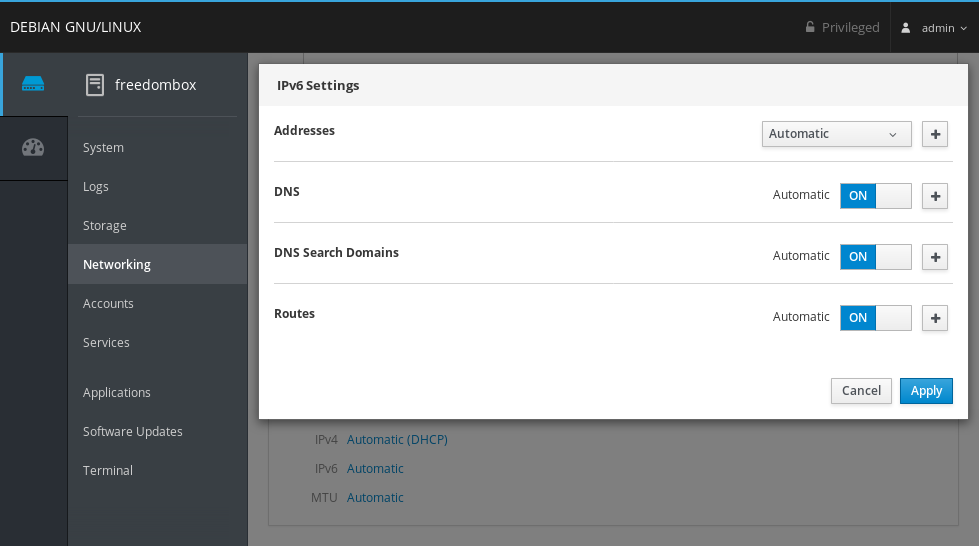Cancel the IPv6 Settings dialog
The height and width of the screenshot is (546, 979).
[x=861, y=391]
